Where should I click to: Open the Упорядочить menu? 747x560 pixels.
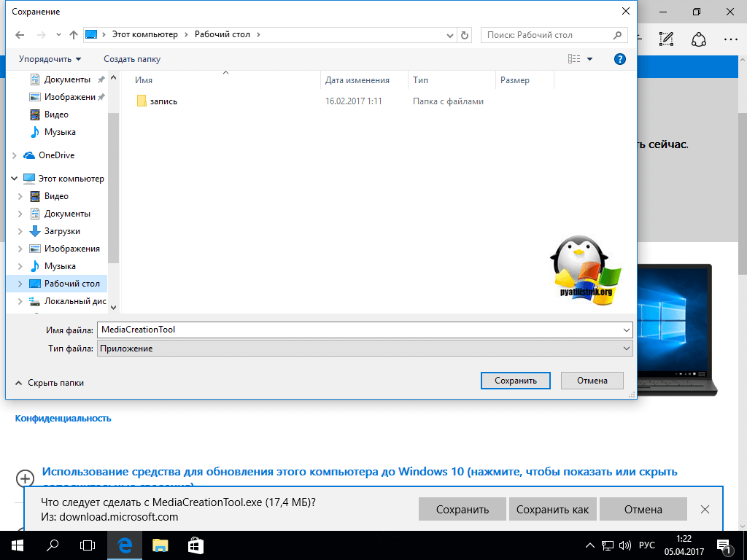click(x=50, y=59)
